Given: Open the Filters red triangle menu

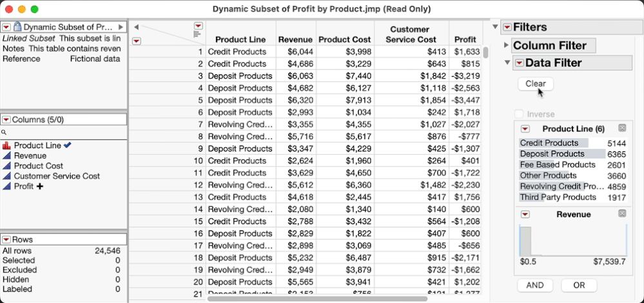Looking at the screenshot, I should click(x=507, y=27).
